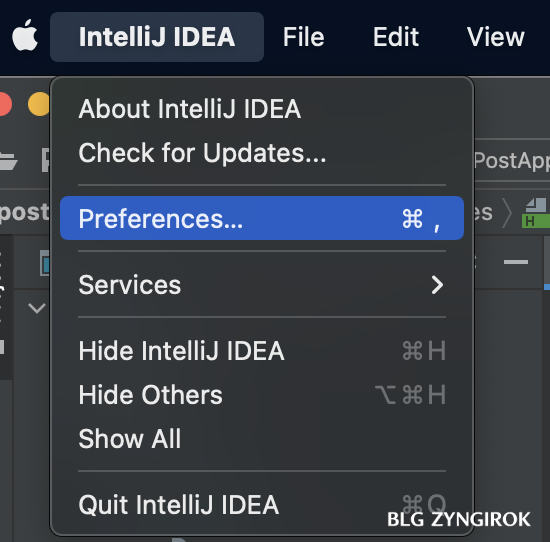Open the Edit menu
Image resolution: width=550 pixels, height=542 pixels.
[396, 37]
